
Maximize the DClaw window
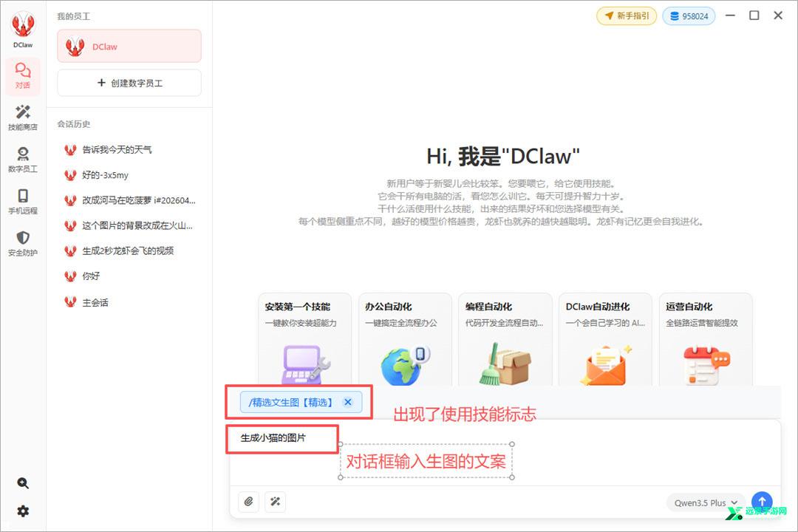tap(754, 16)
